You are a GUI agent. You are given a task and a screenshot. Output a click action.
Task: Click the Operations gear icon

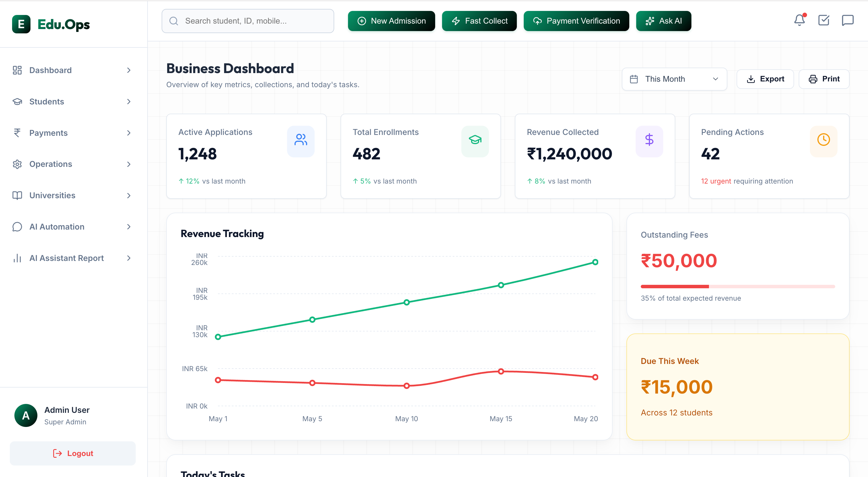(x=17, y=164)
